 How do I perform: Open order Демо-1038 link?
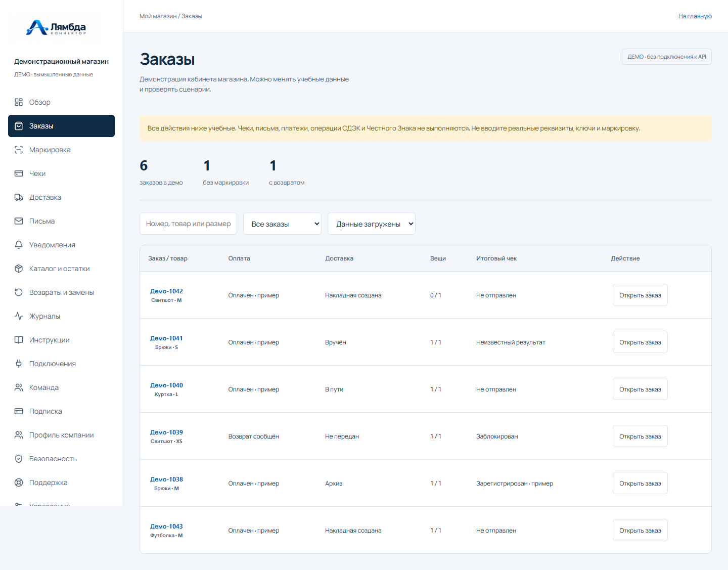(166, 479)
